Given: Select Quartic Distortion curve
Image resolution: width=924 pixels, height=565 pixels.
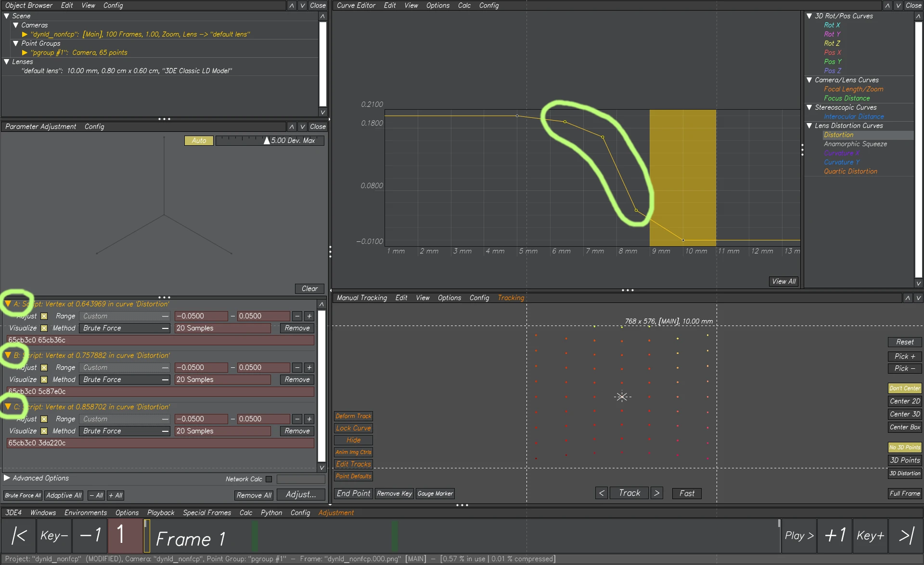Looking at the screenshot, I should (x=850, y=171).
